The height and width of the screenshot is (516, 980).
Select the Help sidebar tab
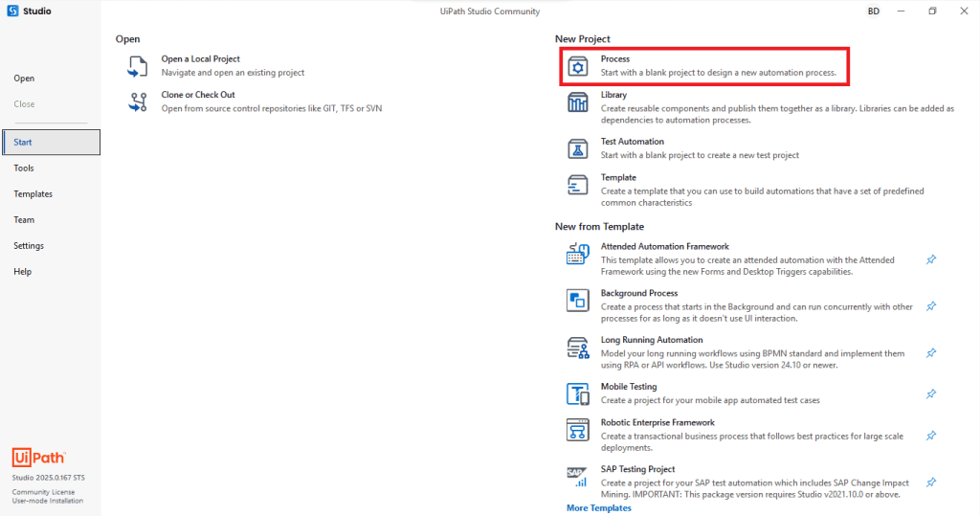[x=22, y=272]
